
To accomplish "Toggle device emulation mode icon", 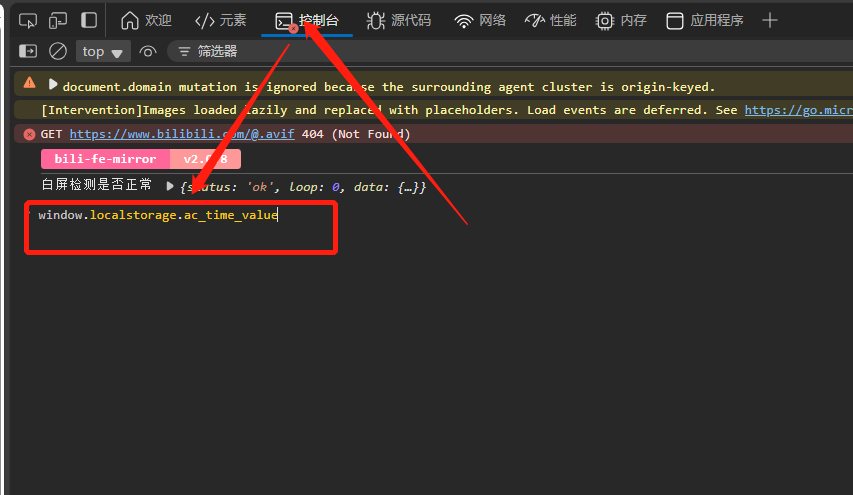I will [58, 20].
